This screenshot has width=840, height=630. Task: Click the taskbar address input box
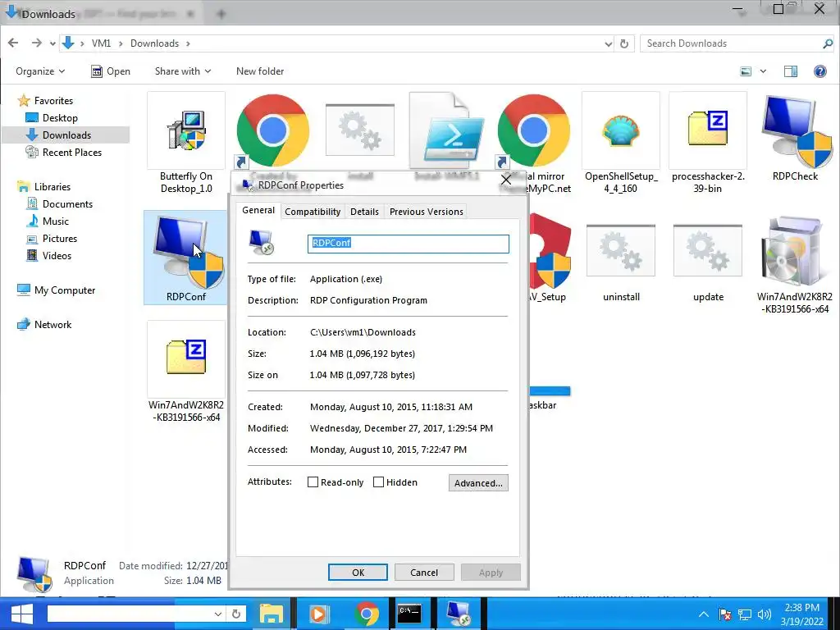tap(129, 614)
